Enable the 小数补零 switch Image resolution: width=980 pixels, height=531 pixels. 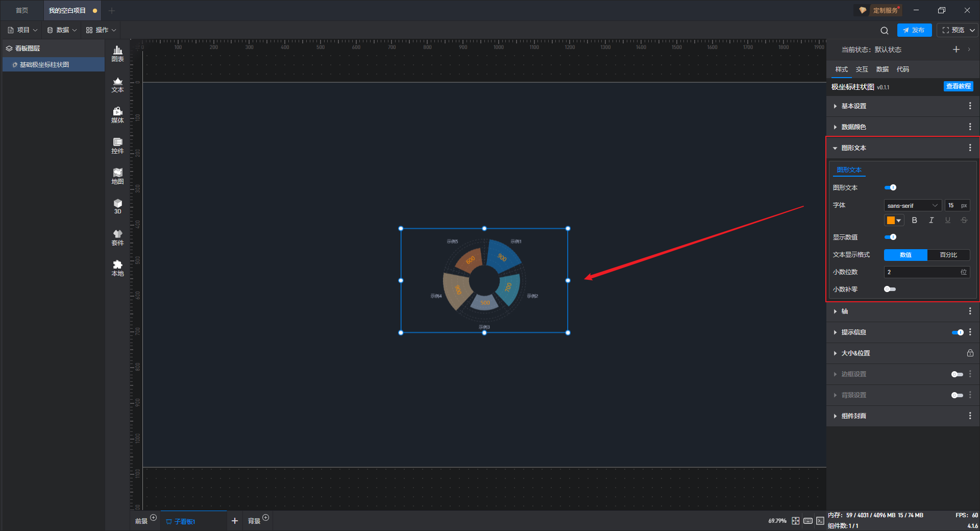point(890,289)
